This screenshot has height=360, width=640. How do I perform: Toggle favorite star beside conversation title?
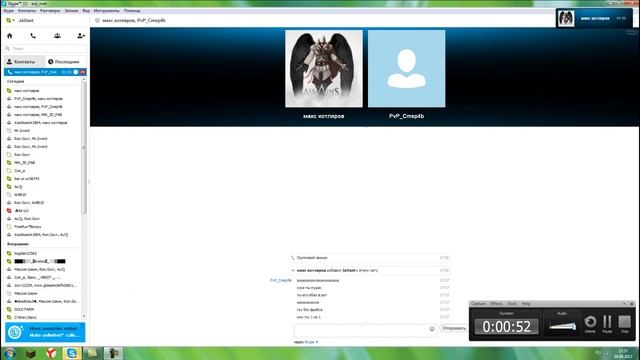97,20
